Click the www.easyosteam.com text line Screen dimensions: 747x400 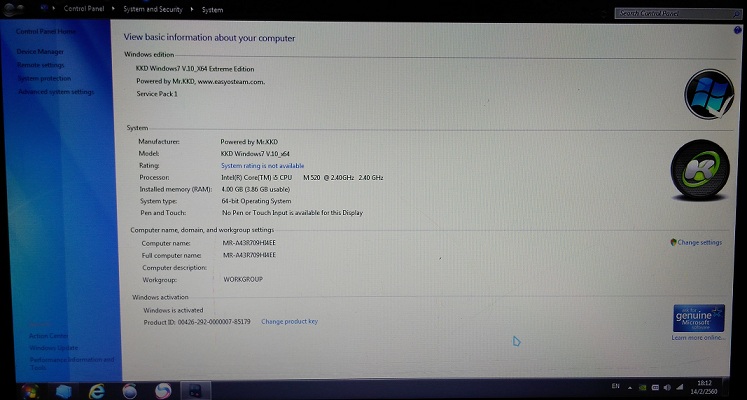[x=201, y=81]
